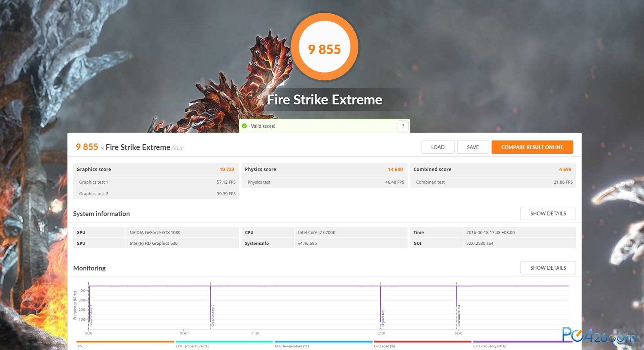Viewport: 644px width, 350px height.
Task: Click GUI version v2.0.2530 s64
Action: pyautogui.click(x=480, y=243)
